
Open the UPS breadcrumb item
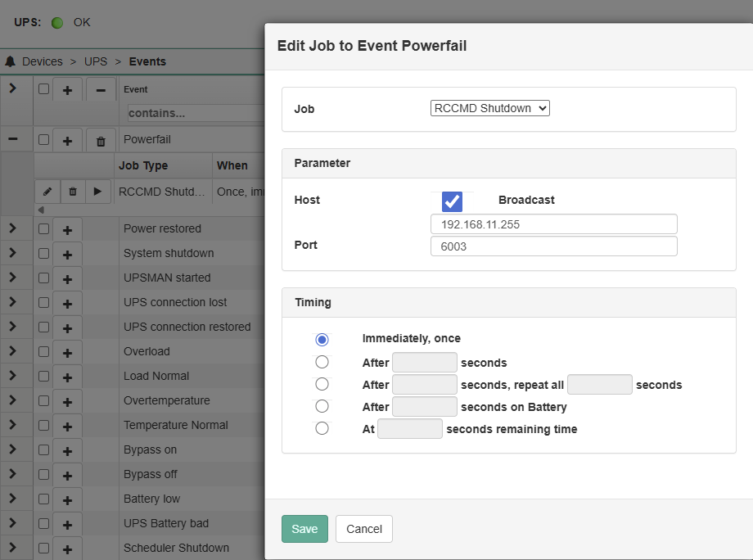pos(96,61)
